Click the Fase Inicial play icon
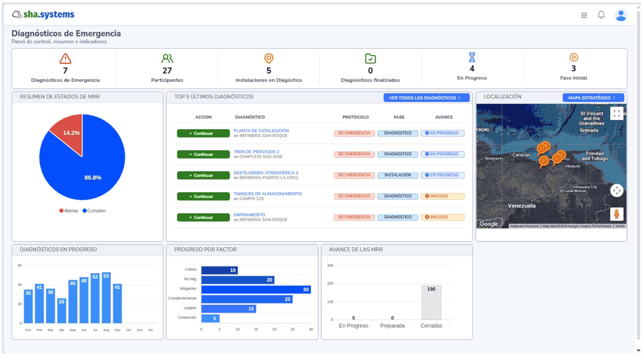 [x=573, y=57]
